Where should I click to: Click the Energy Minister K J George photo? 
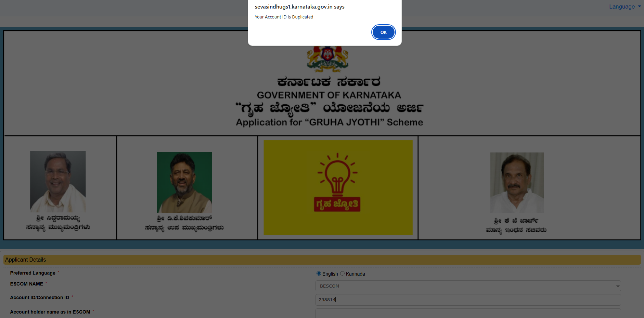pyautogui.click(x=517, y=183)
